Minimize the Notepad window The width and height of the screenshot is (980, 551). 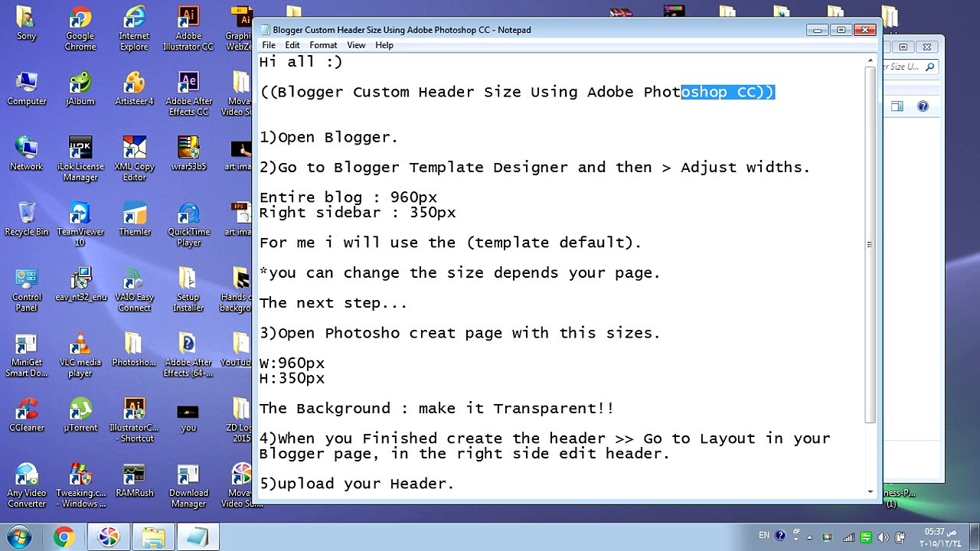817,30
